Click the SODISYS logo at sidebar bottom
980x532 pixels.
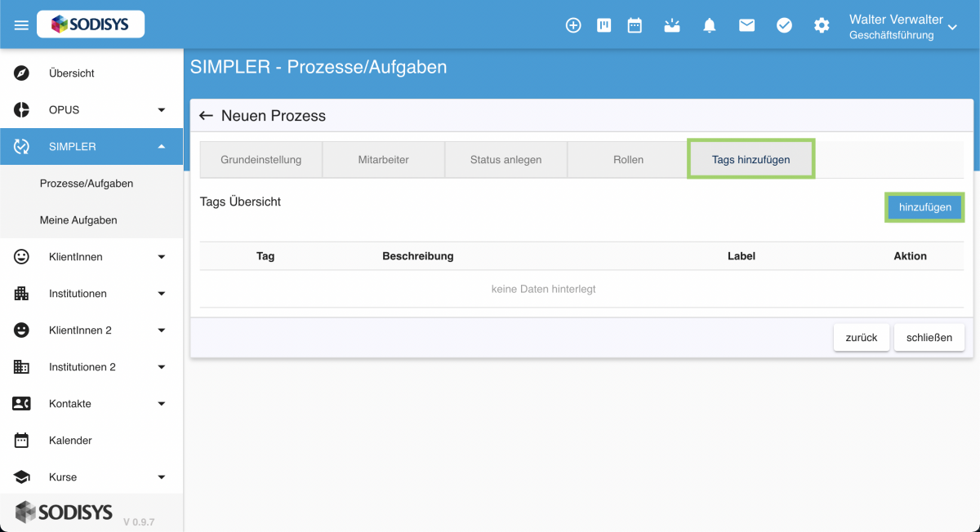tap(64, 512)
